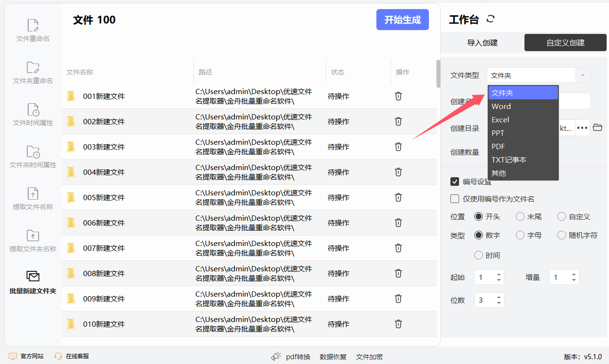Delete the 004新建文件 row
609x364 pixels.
click(x=398, y=172)
